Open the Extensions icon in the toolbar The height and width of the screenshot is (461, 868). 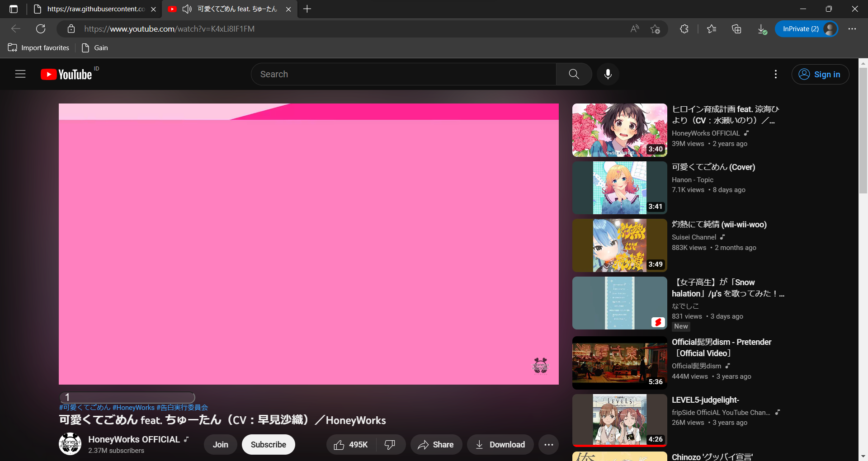pyautogui.click(x=684, y=28)
